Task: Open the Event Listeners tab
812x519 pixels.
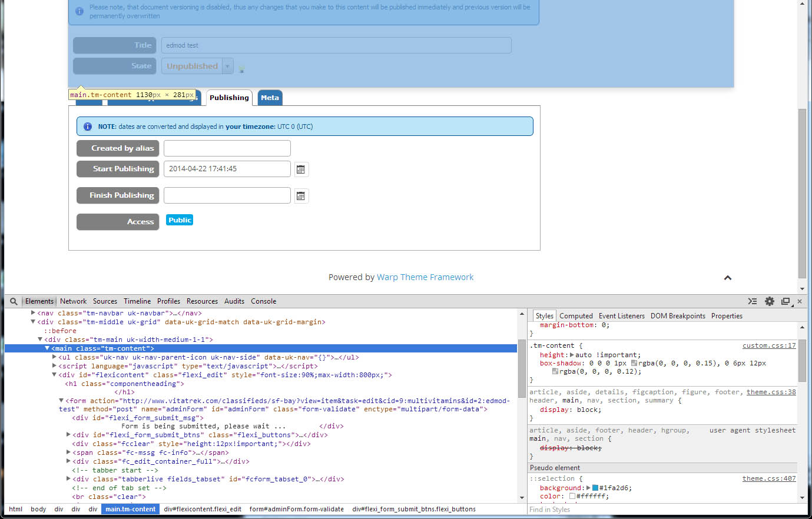Action: pyautogui.click(x=622, y=316)
